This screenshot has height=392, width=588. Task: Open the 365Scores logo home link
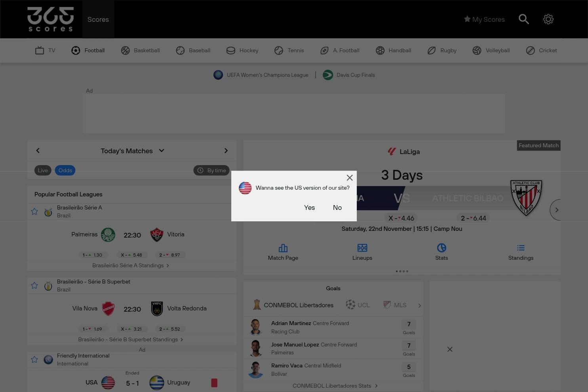click(50, 19)
